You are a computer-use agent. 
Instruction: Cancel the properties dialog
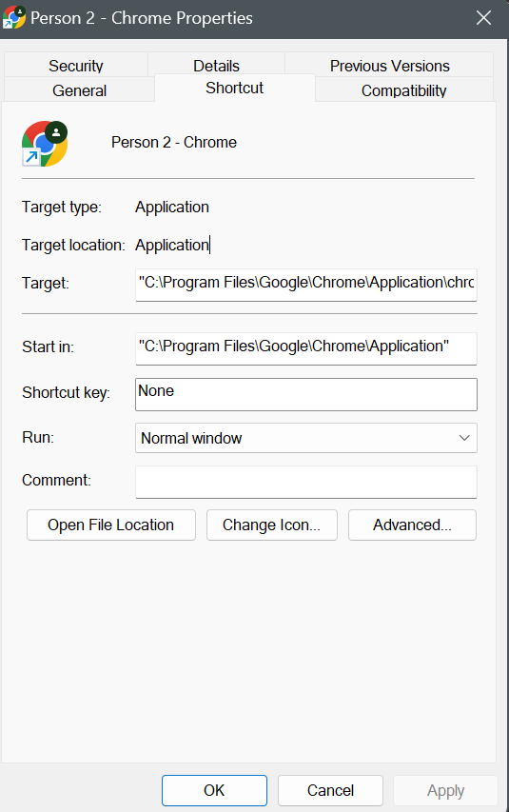point(330,790)
